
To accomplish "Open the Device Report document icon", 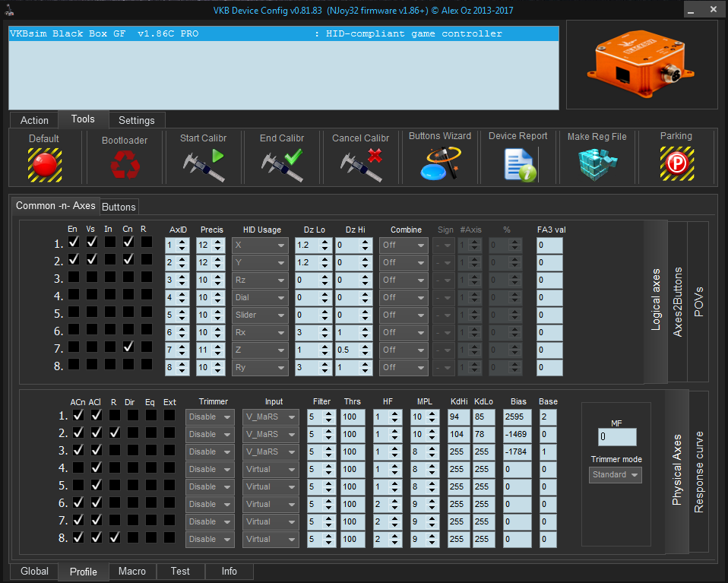I will coord(520,164).
